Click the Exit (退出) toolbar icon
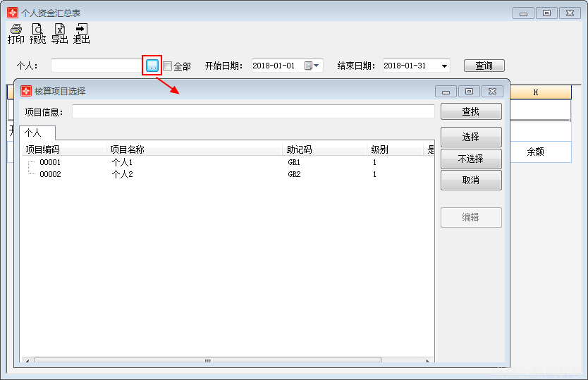Screen dimensions: 588x380 [x=81, y=34]
